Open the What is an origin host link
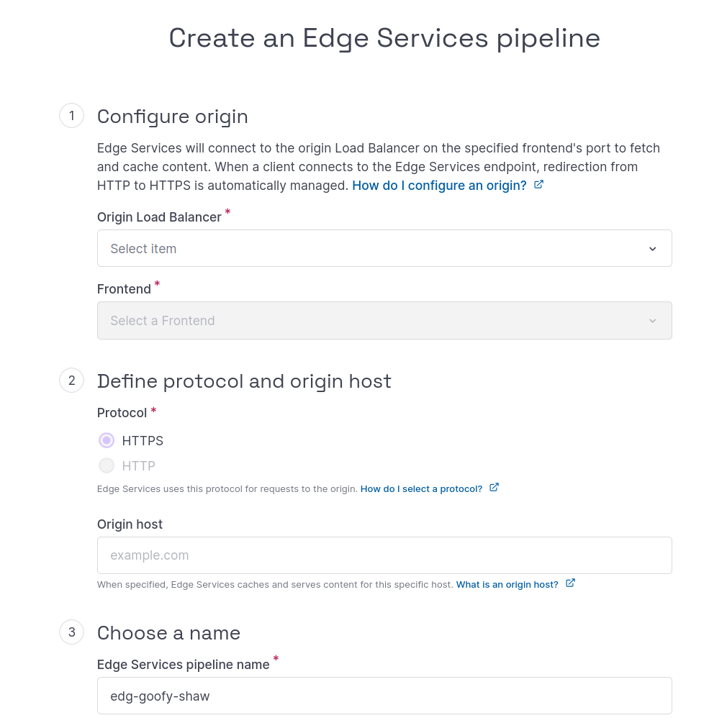Viewport: 709px width, 728px height. click(x=506, y=584)
